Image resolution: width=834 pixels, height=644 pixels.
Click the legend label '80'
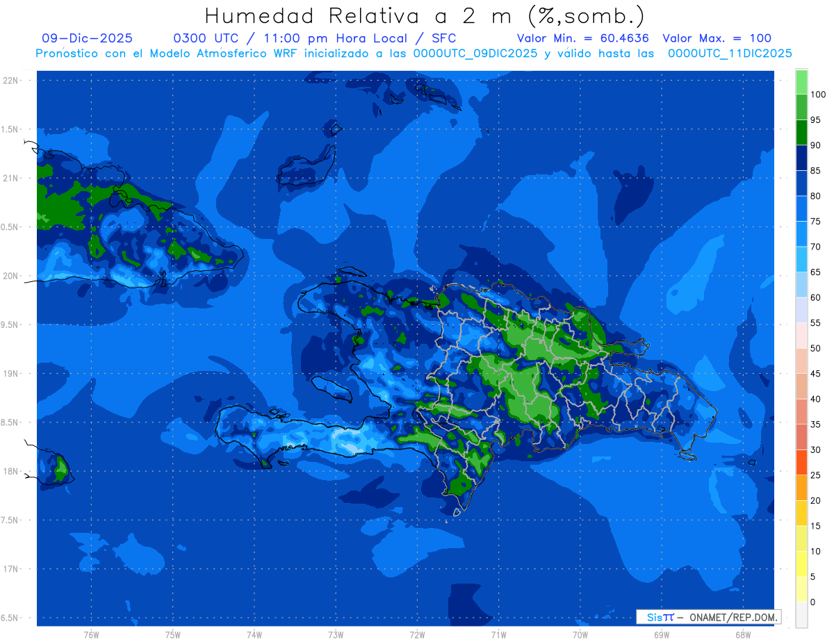pos(815,196)
